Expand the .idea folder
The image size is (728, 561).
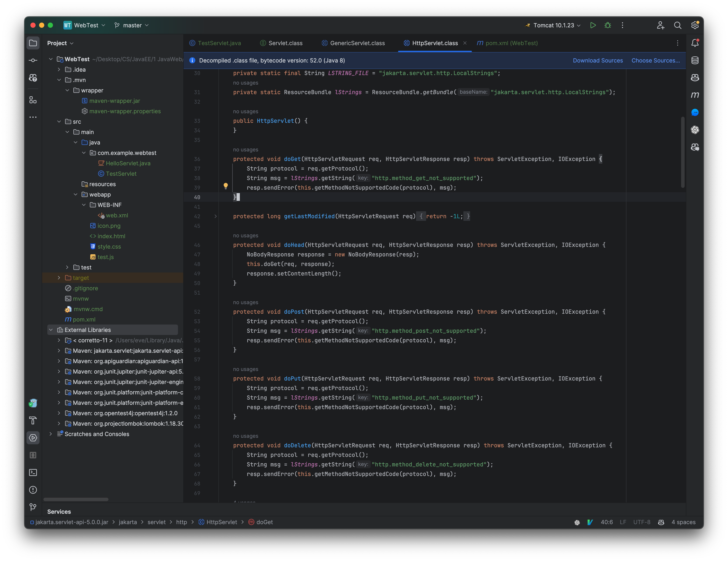coord(59,70)
